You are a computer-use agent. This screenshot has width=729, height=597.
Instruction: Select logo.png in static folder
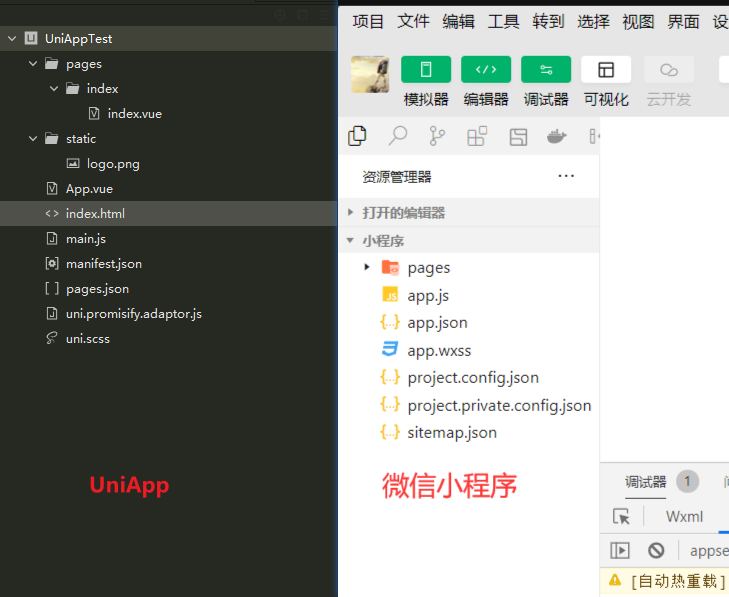pos(113,164)
